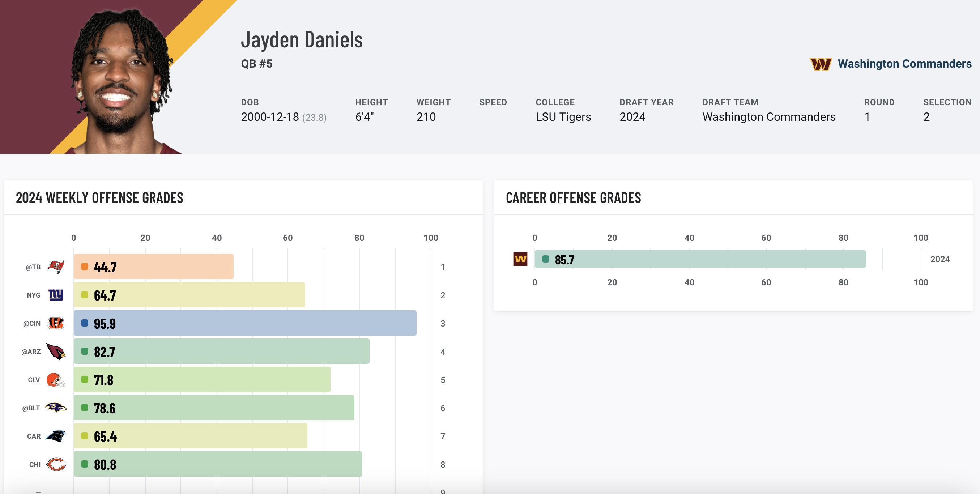The image size is (980, 494).
Task: Click the CAR opponent label
Action: [x=34, y=436]
